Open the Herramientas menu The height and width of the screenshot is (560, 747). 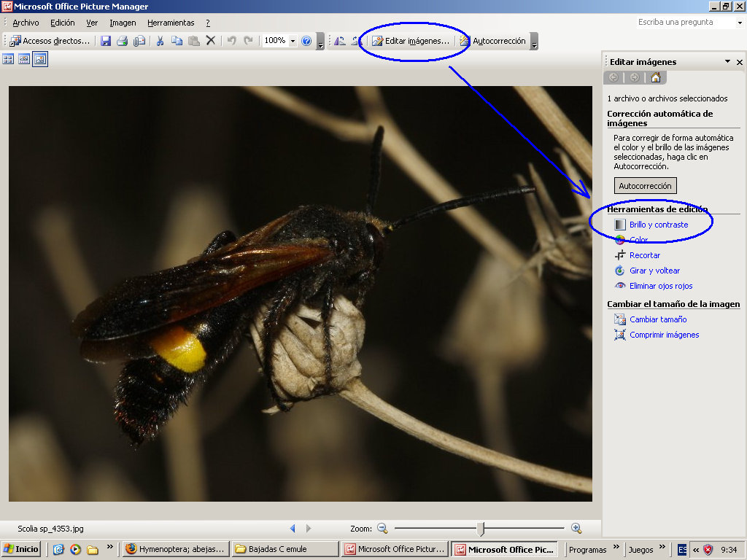171,23
